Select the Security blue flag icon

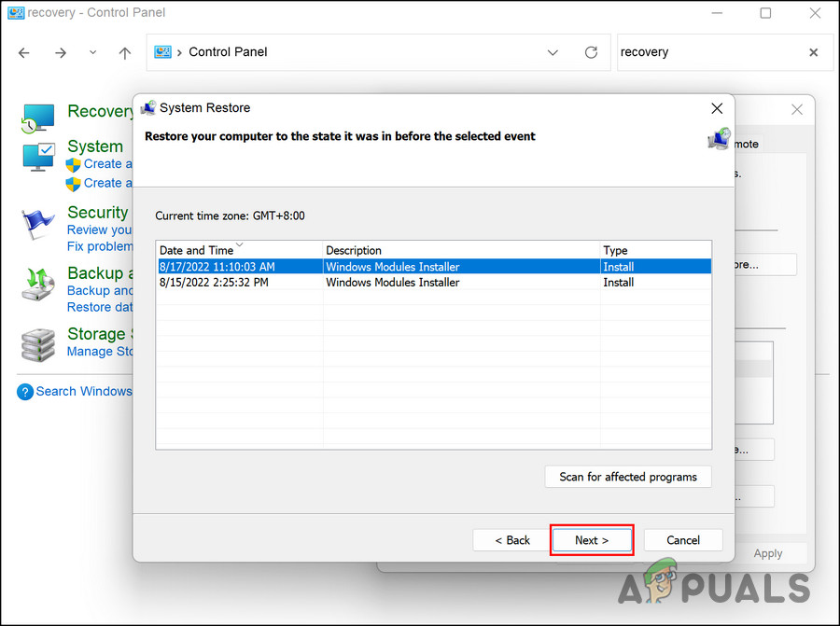[x=37, y=222]
